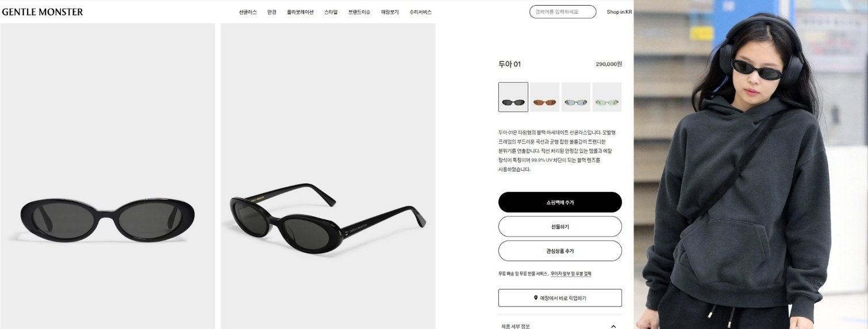This screenshot has height=329, width=868.
Task: Open the 스타일 menu item
Action: [331, 12]
